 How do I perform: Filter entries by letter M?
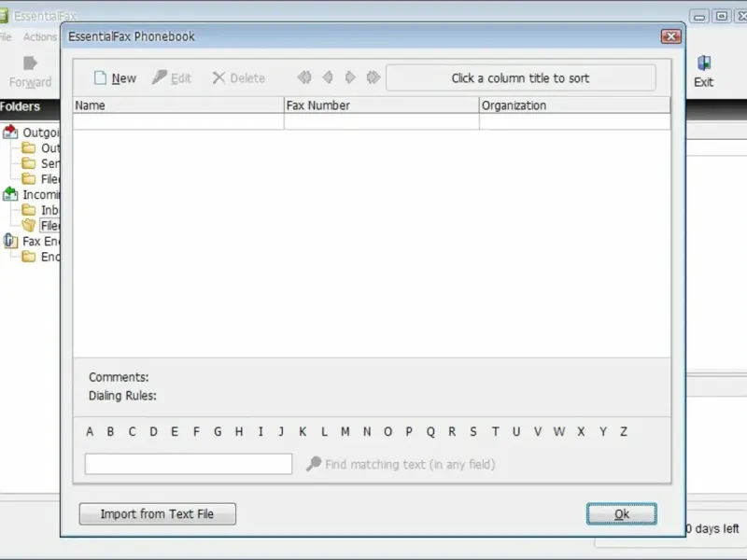coord(345,431)
